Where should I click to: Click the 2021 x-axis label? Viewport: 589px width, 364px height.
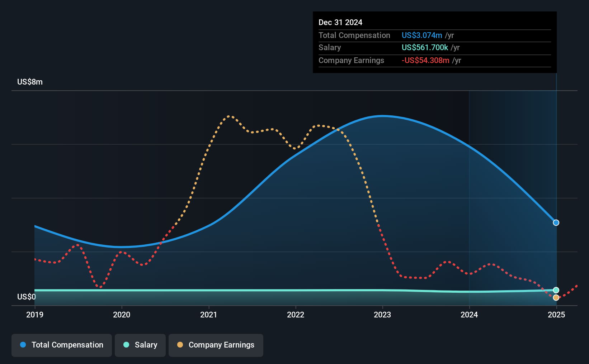coord(209,315)
